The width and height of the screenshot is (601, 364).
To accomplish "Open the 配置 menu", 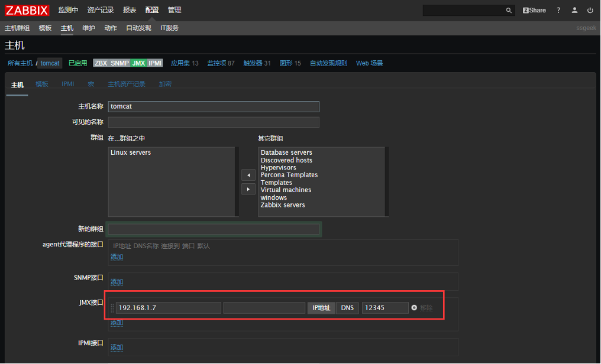I will click(152, 10).
